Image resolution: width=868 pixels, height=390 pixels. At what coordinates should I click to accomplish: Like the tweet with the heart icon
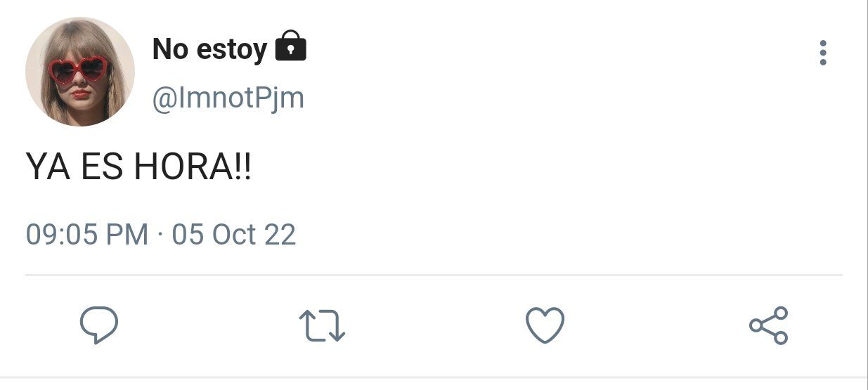(x=545, y=325)
